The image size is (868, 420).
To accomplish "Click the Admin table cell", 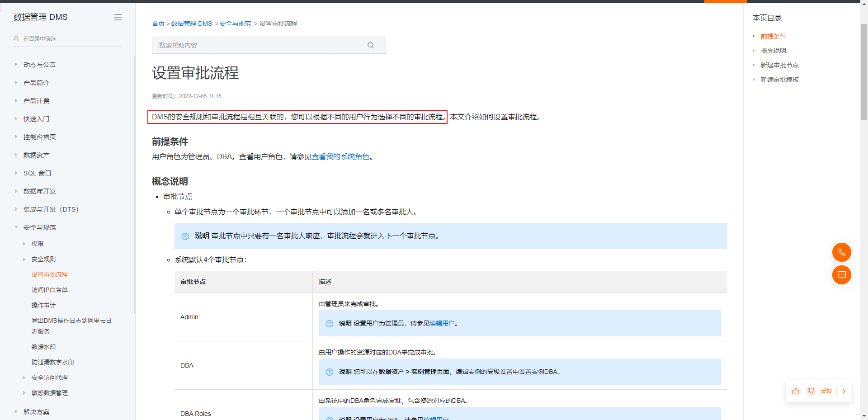I will (x=243, y=317).
